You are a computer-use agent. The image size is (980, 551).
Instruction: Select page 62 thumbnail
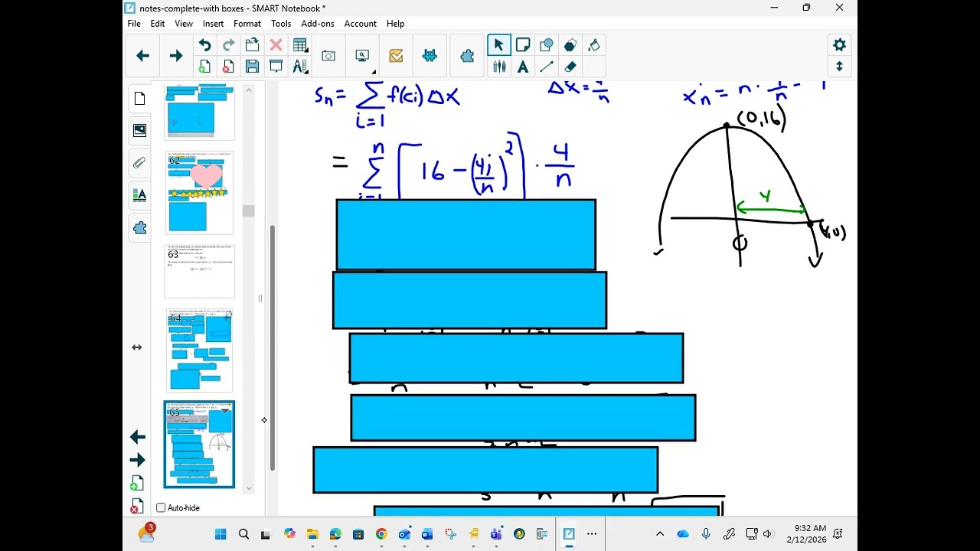click(199, 193)
